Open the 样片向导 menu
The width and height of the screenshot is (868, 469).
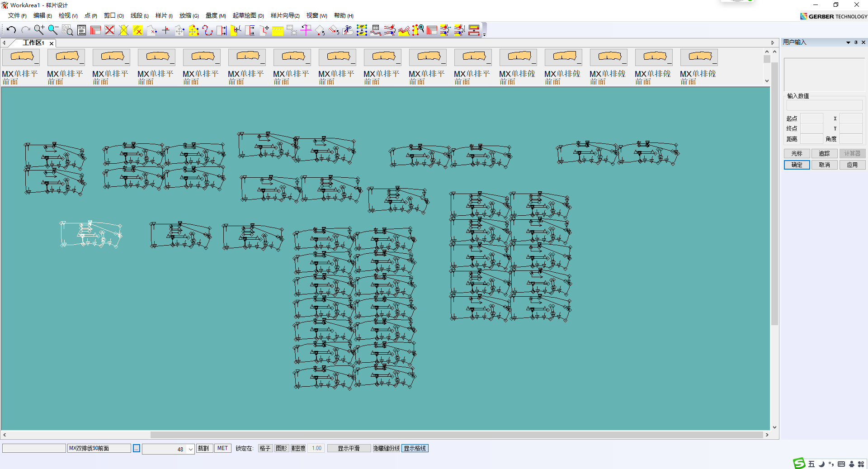[285, 16]
